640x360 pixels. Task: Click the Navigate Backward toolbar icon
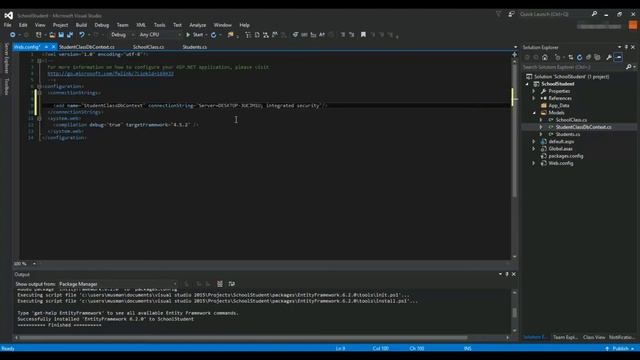click(13, 35)
